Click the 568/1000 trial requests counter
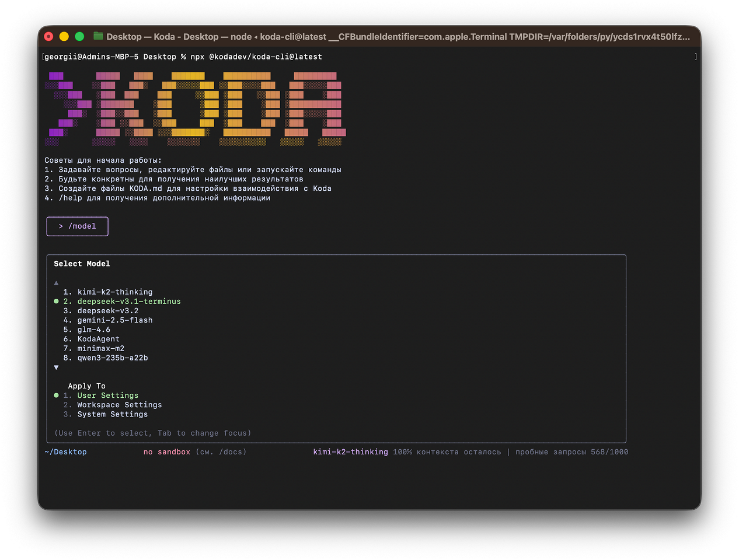Image resolution: width=739 pixels, height=560 pixels. pyautogui.click(x=611, y=452)
